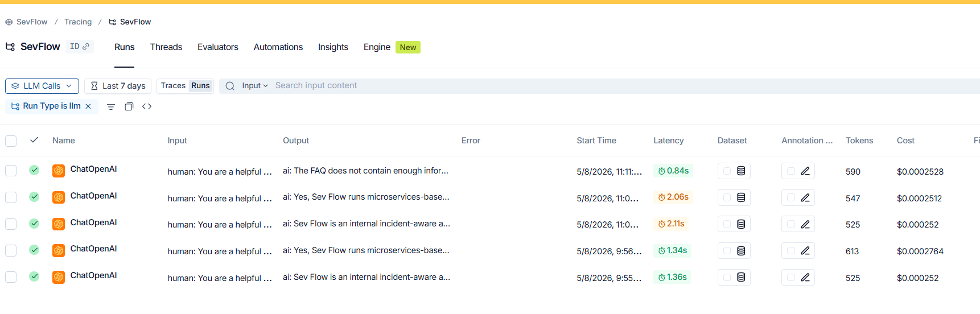Image resolution: width=980 pixels, height=314 pixels.
Task: Add the 547-token run to dataset
Action: [741, 198]
